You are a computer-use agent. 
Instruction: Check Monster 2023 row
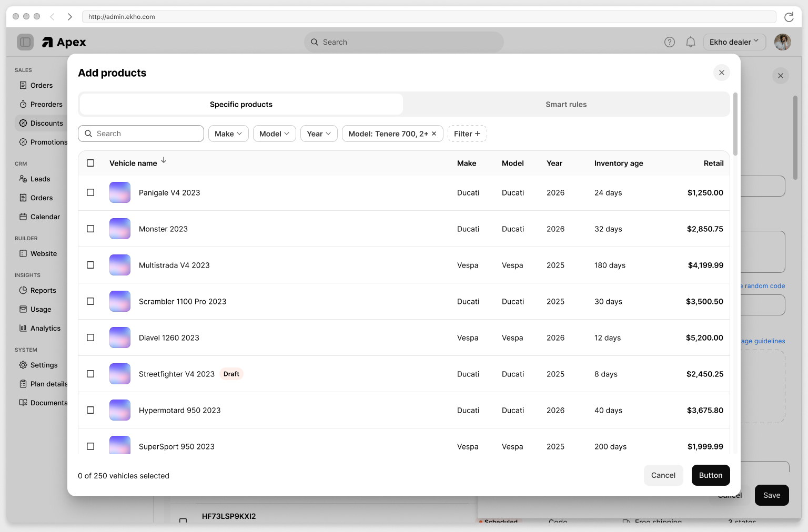coord(90,229)
